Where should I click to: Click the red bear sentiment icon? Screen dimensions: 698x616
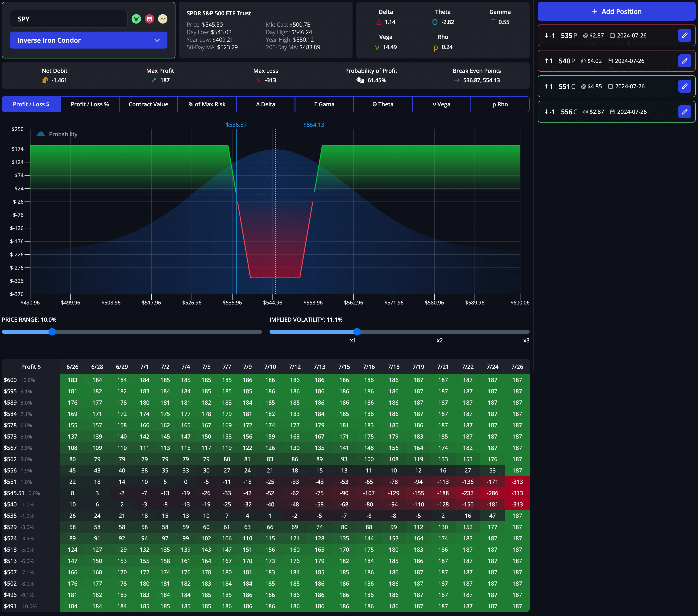point(150,19)
